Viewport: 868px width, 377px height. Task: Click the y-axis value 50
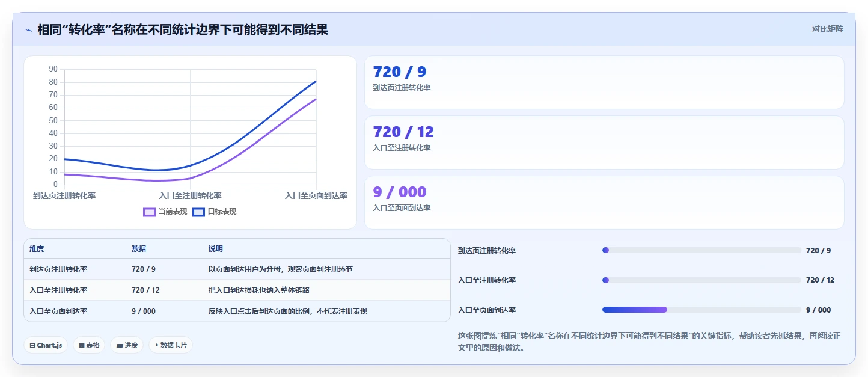tap(53, 120)
